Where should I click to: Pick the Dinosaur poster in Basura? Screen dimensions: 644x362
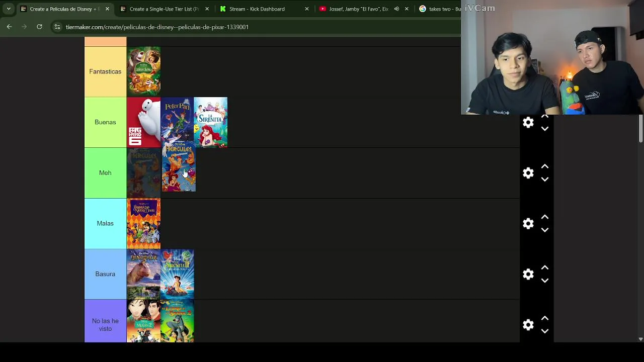tap(143, 274)
